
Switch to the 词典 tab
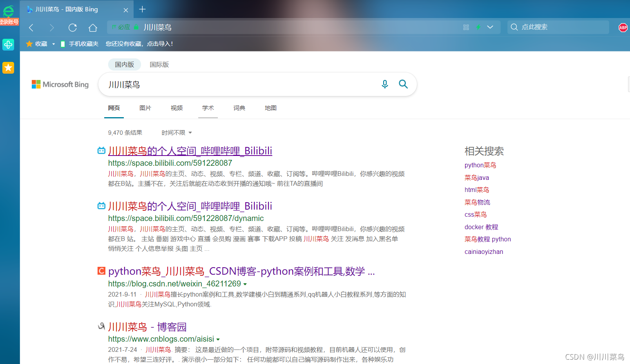tap(239, 108)
